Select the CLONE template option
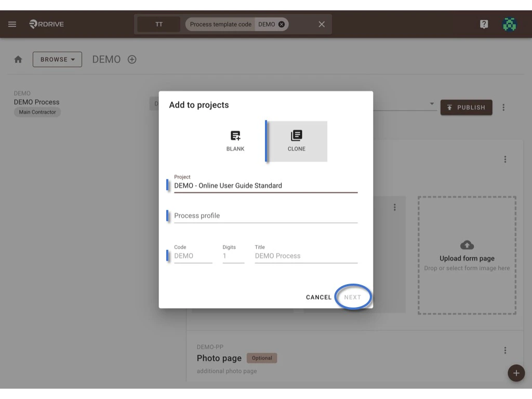The width and height of the screenshot is (532, 399). tap(296, 140)
